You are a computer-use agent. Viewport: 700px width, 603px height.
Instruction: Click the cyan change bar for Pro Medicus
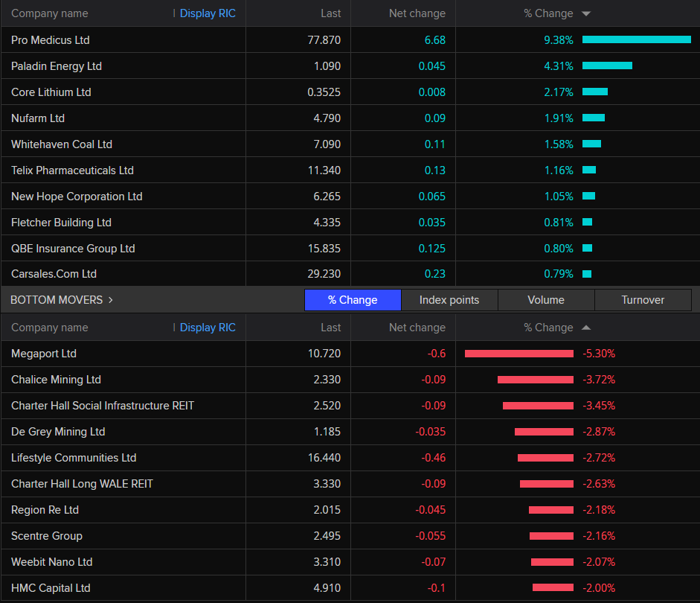click(x=637, y=39)
